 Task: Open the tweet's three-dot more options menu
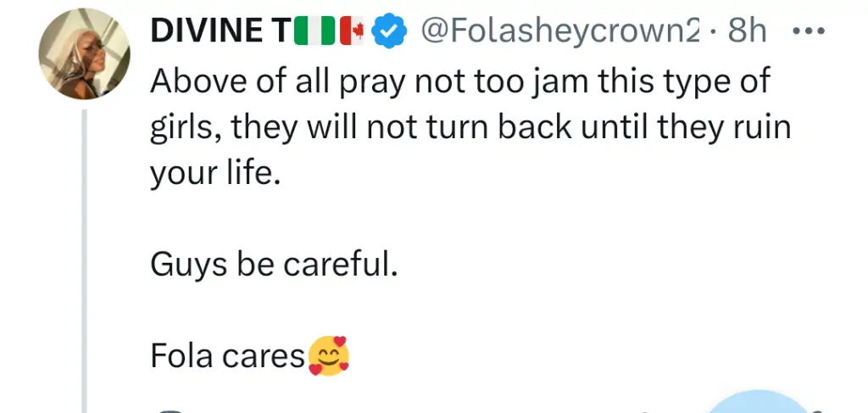click(813, 32)
